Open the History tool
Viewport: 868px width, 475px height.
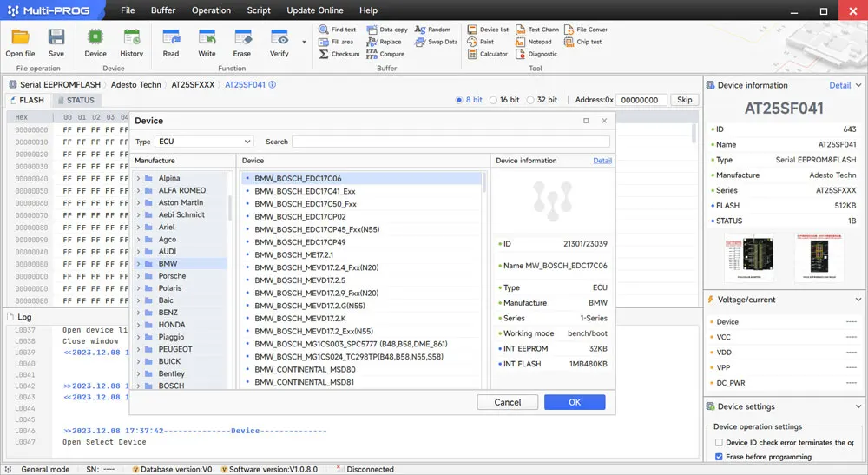[132, 37]
